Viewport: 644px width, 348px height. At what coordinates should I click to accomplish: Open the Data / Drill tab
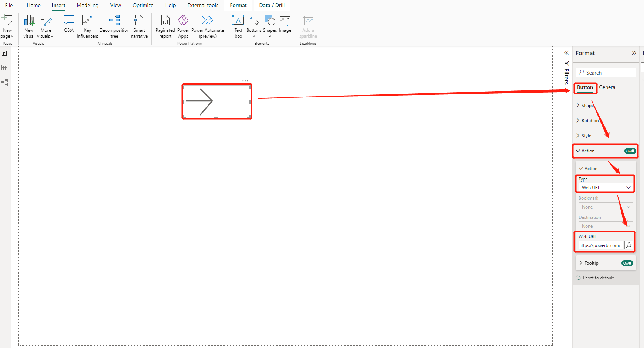click(x=272, y=5)
